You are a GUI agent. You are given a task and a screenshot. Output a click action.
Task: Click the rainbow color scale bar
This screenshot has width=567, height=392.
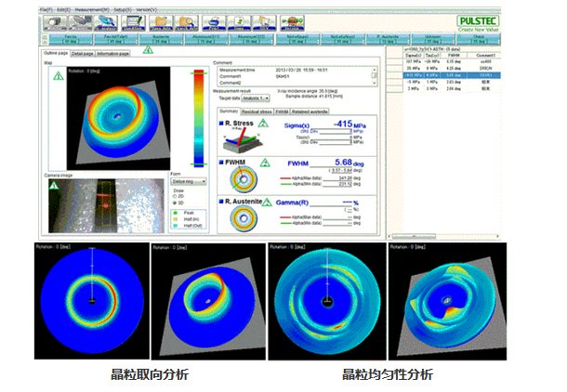(199, 118)
